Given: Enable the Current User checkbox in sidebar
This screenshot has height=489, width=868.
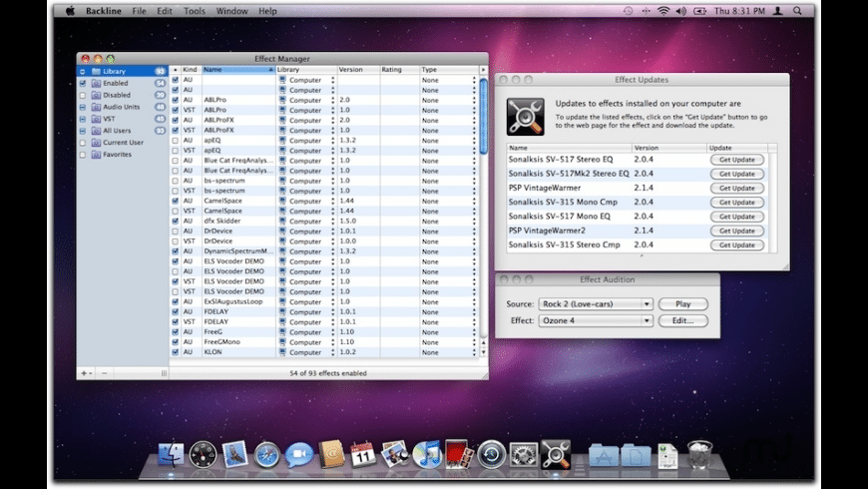Looking at the screenshot, I should click(x=83, y=143).
